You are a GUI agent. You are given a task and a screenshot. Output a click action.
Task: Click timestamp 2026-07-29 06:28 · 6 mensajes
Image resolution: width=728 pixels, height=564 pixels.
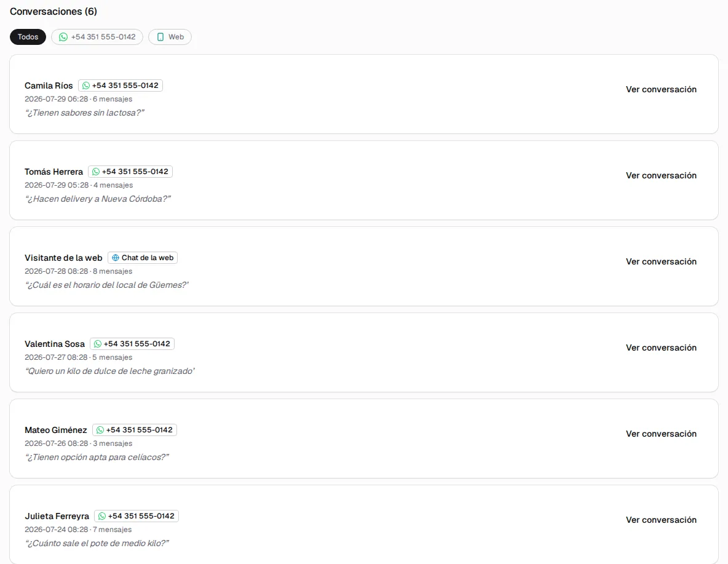click(x=79, y=99)
